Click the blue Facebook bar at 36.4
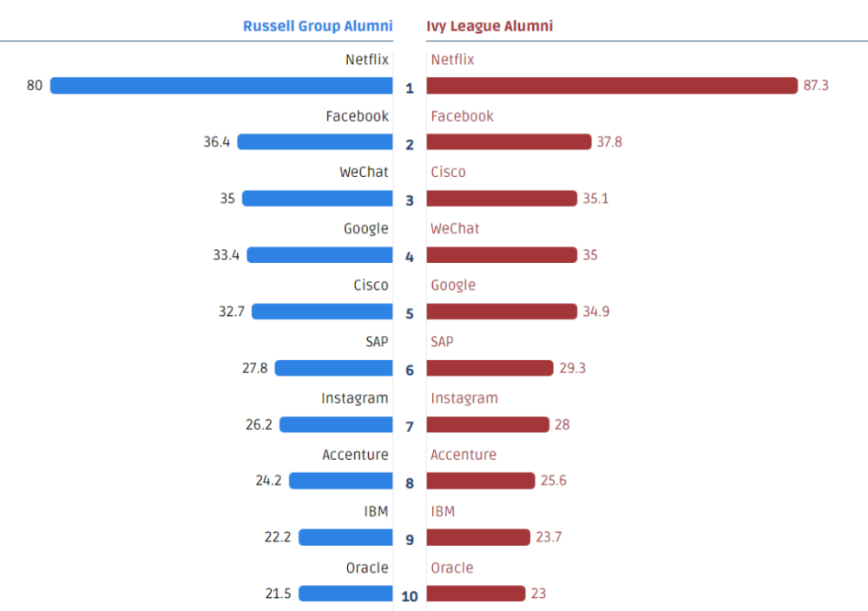The image size is (868, 611). point(315,142)
